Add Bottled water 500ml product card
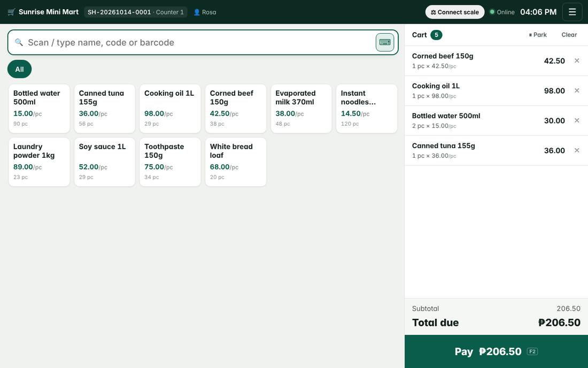This screenshot has height=368, width=588. click(39, 109)
